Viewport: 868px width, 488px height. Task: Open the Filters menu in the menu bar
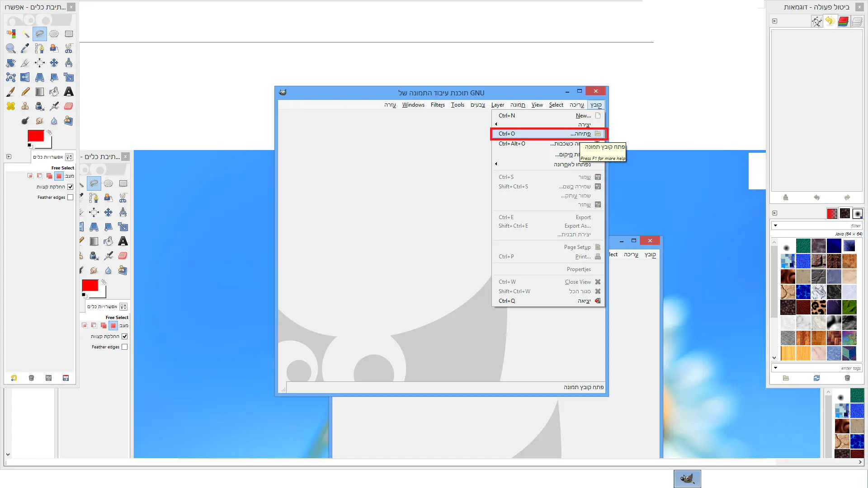438,105
